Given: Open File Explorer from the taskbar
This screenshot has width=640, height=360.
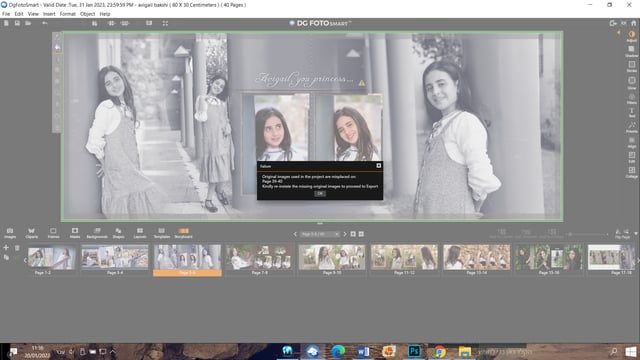Looking at the screenshot, I should (464, 351).
